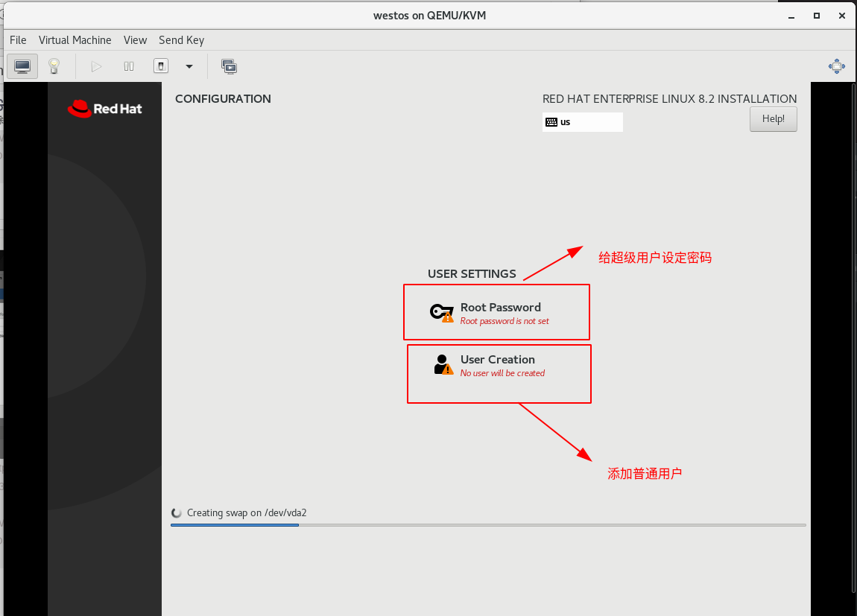Show virtual hardware details lightbulb icon
Image resolution: width=857 pixels, height=616 pixels.
tap(54, 66)
